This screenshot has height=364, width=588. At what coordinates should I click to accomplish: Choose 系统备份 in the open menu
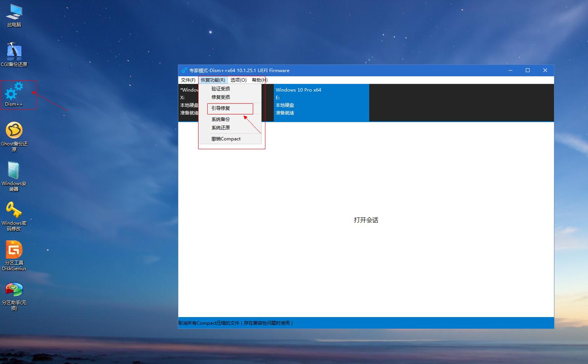221,119
